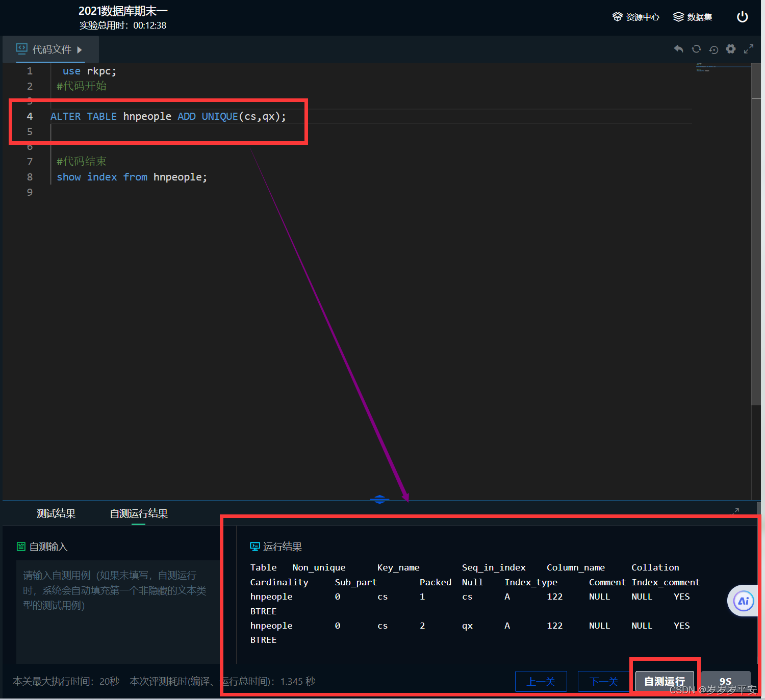Toggle fullscreen editor icon
The width and height of the screenshot is (765, 700).
[749, 49]
